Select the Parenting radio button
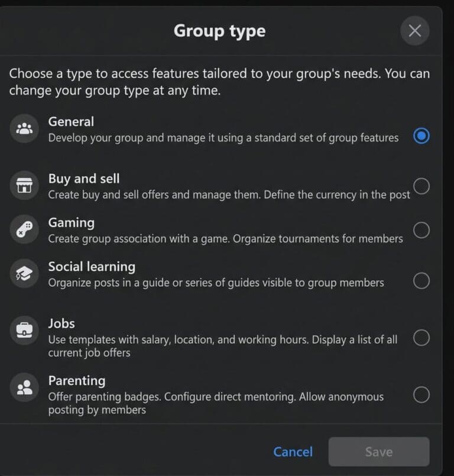The height and width of the screenshot is (476, 454). click(x=422, y=394)
